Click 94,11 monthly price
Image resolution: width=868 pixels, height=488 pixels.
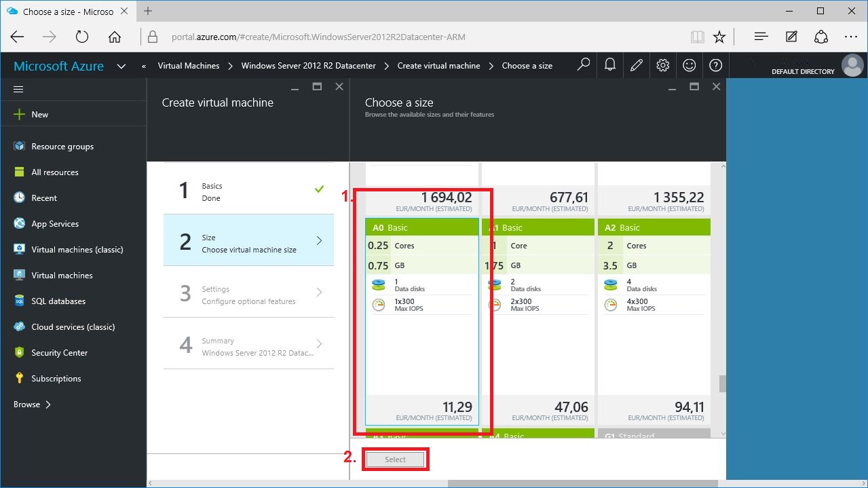tap(689, 407)
